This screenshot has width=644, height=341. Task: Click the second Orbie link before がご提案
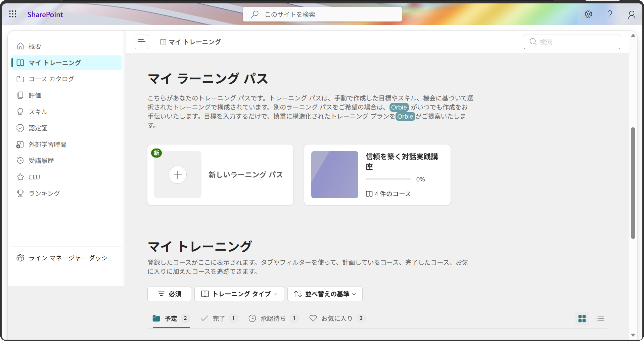[x=405, y=117]
